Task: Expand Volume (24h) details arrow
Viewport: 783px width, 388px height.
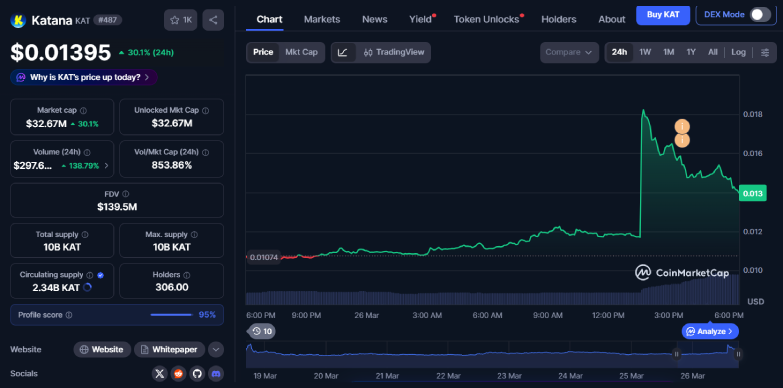Action: 107,166
